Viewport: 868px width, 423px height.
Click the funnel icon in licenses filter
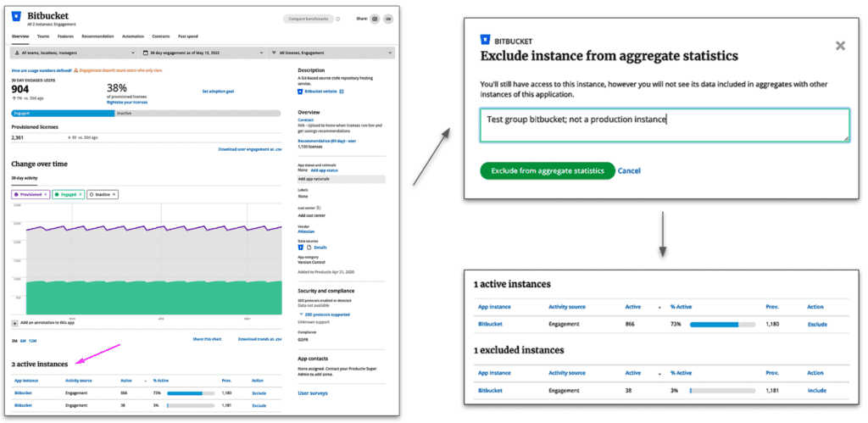point(274,53)
